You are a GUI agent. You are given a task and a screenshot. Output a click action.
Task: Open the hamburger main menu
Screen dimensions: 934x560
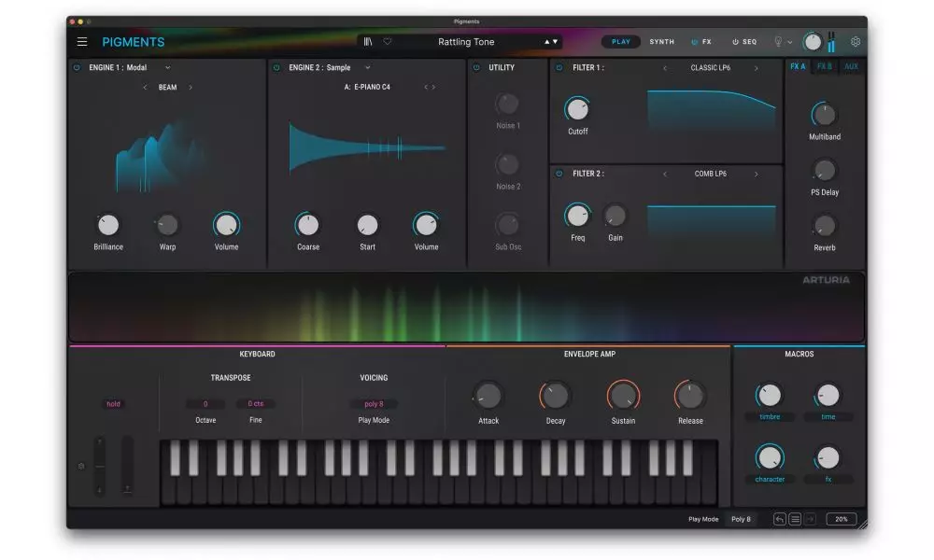81,42
